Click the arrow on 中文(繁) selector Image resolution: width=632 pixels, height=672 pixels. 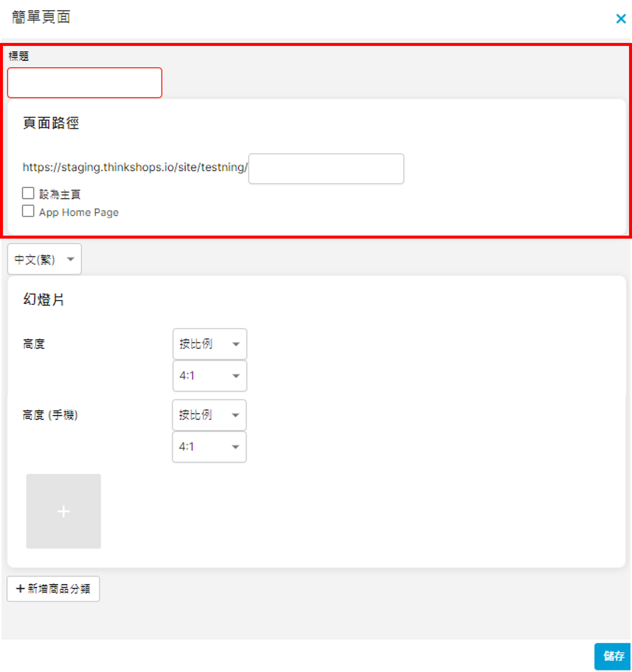pos(70,259)
